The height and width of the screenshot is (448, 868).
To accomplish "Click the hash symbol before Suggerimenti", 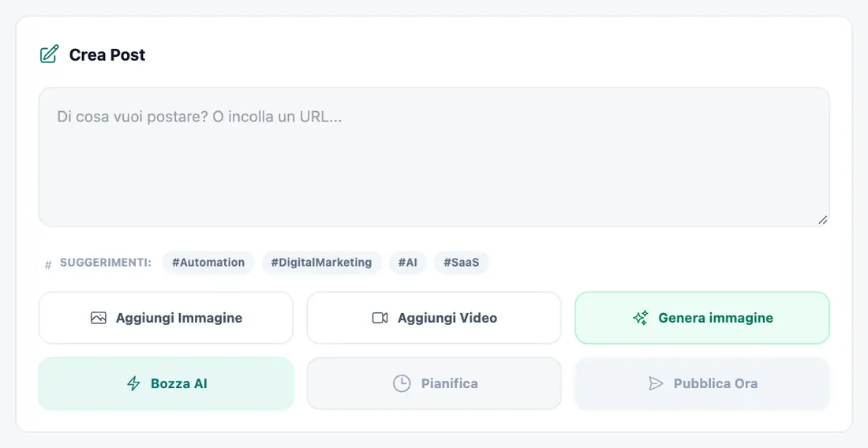I will coord(47,265).
